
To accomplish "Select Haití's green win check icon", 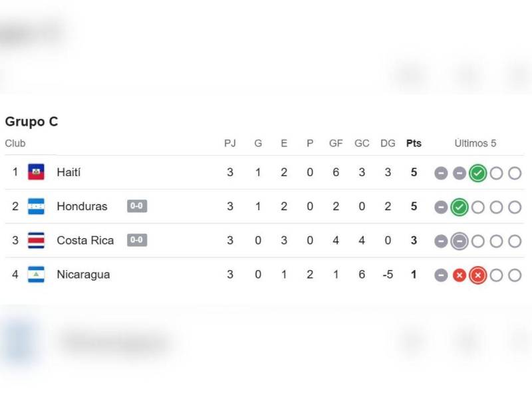I will tap(477, 172).
